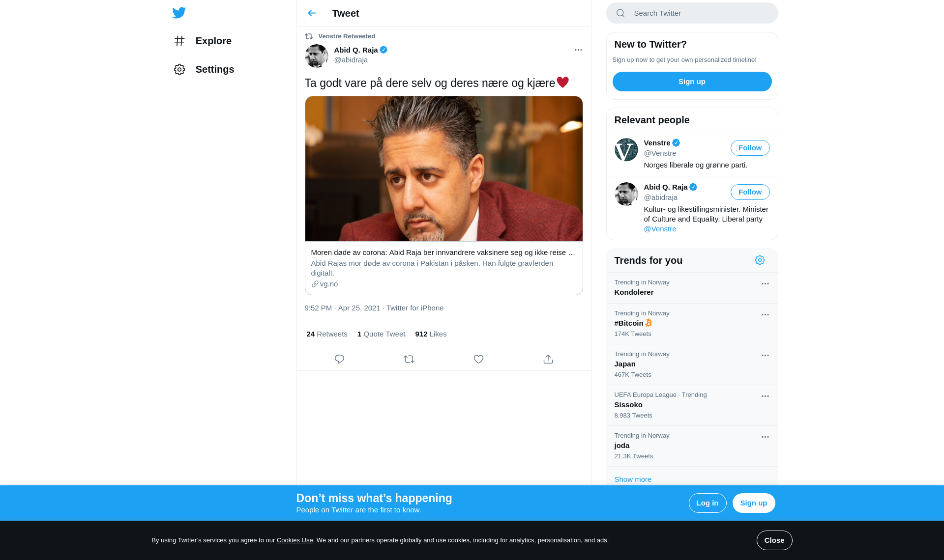Click the Twitter for iPhone source link
This screenshot has height=560, width=944.
coord(415,308)
